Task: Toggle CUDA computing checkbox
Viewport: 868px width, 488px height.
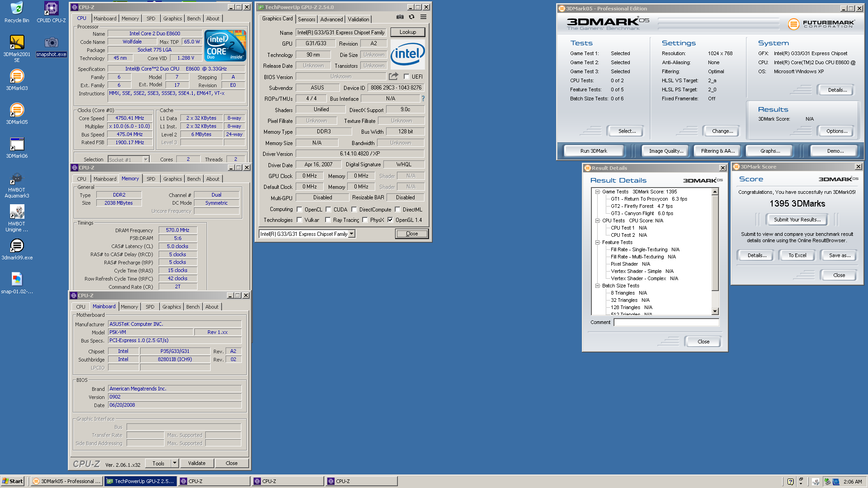Action: [328, 210]
